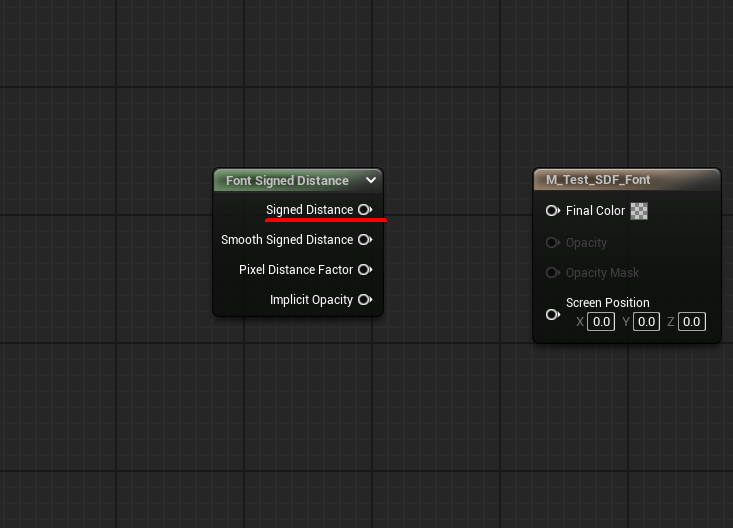This screenshot has width=733, height=528.
Task: Select the Screen Position input pin
Action: pyautogui.click(x=552, y=314)
